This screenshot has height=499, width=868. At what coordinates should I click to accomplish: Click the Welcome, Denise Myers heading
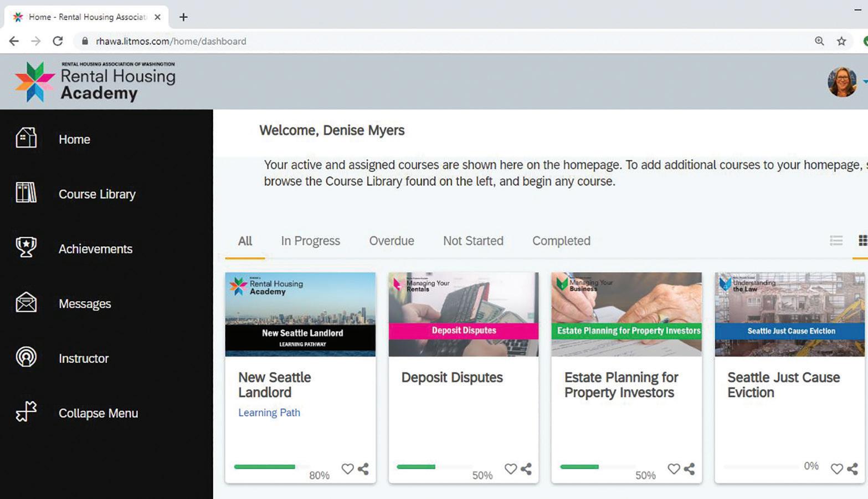pos(332,130)
